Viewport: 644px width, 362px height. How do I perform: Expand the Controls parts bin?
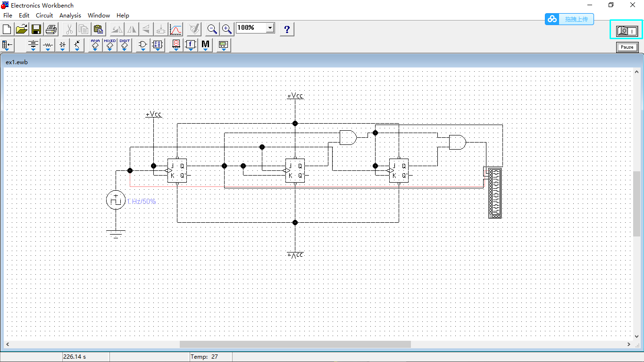pyautogui.click(x=191, y=45)
